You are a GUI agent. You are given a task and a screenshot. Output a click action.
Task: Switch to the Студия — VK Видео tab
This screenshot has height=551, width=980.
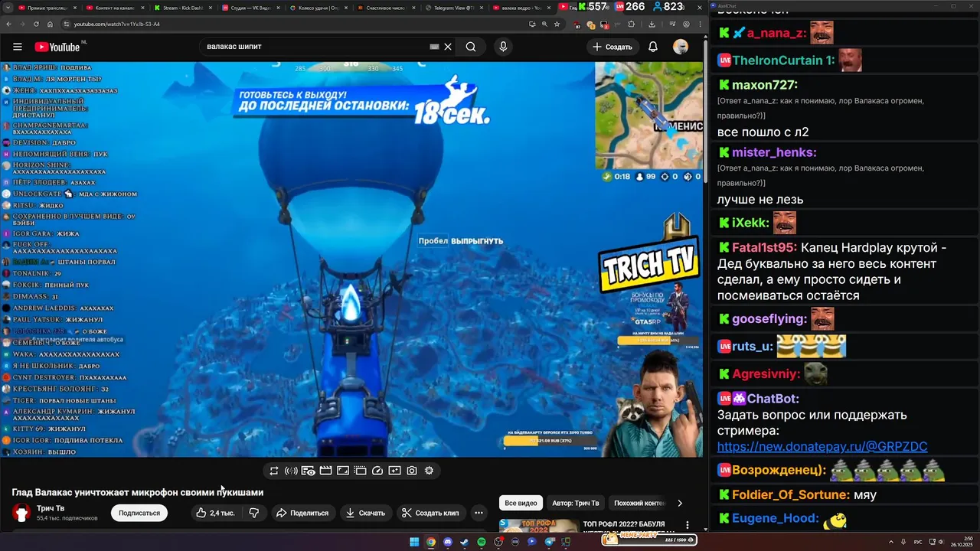(x=251, y=7)
